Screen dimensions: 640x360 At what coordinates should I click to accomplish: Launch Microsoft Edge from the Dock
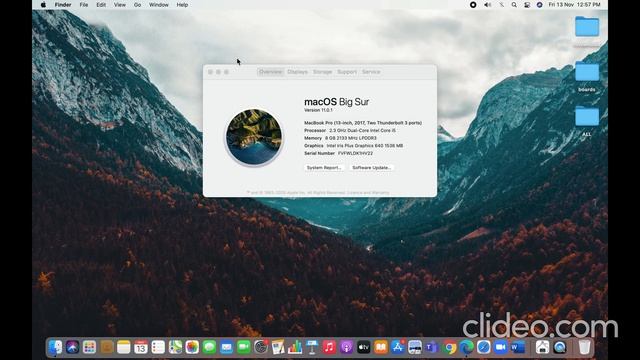[466, 347]
